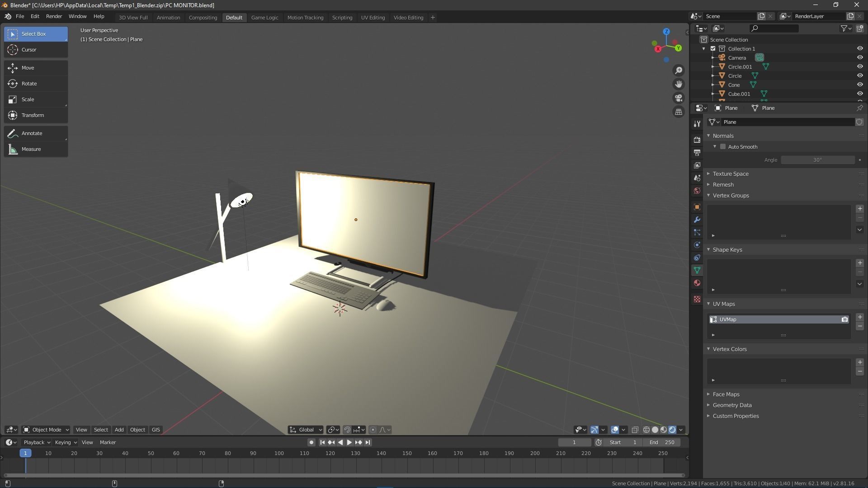Add a new shape key

(859, 263)
